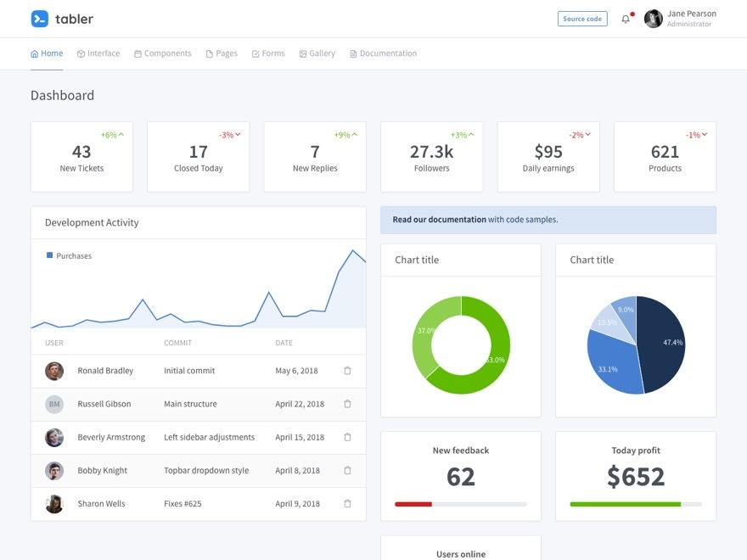Go to the Forms tab
This screenshot has width=747, height=560.
tap(268, 53)
